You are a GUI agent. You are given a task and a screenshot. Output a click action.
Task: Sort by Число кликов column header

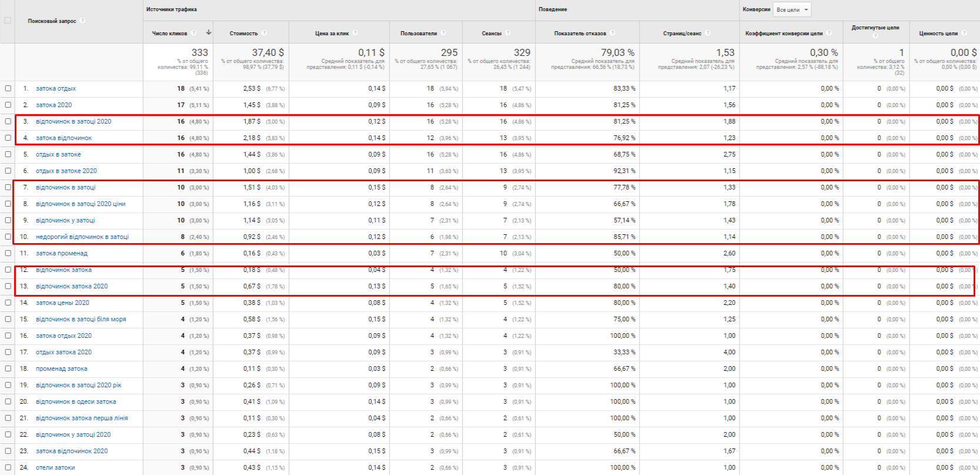click(169, 34)
